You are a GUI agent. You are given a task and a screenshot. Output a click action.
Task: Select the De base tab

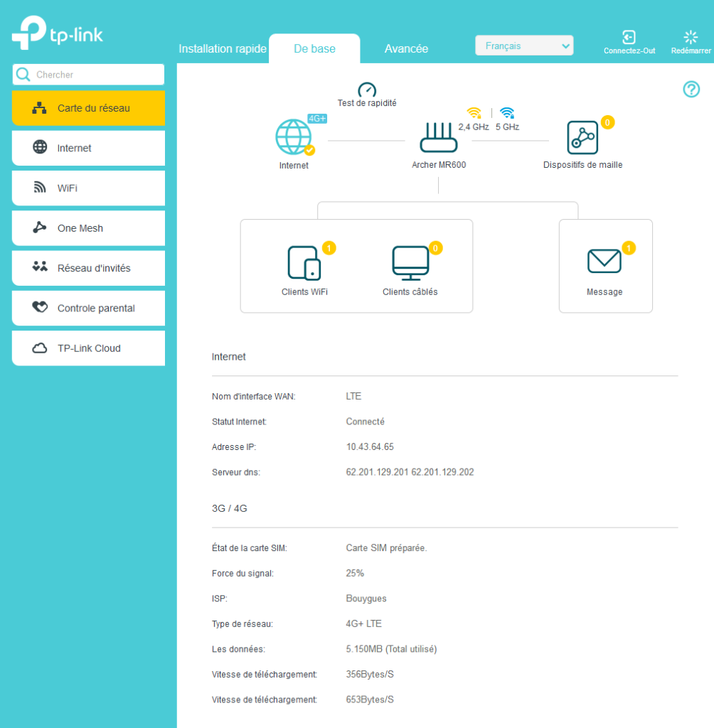[x=314, y=49]
